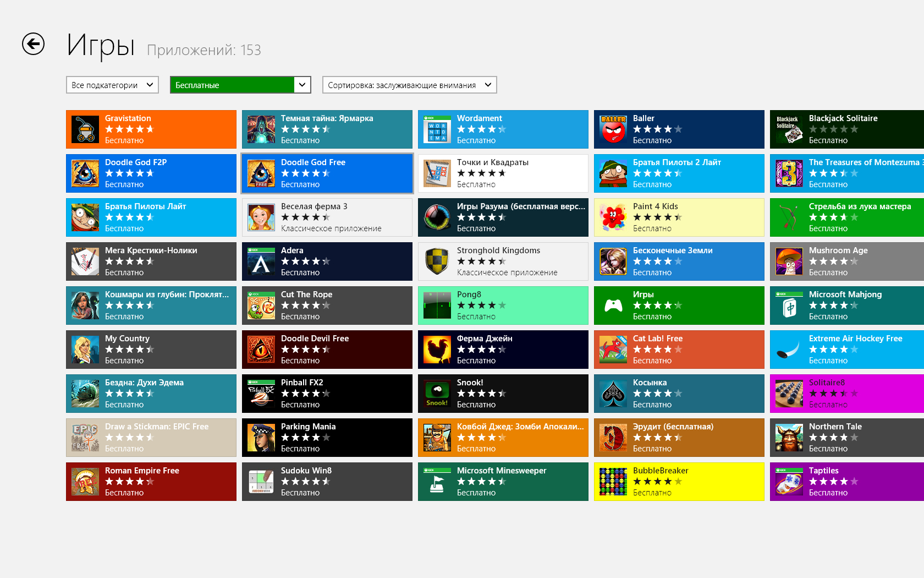Click the Братья Пилоты Лайт title

[x=146, y=206]
